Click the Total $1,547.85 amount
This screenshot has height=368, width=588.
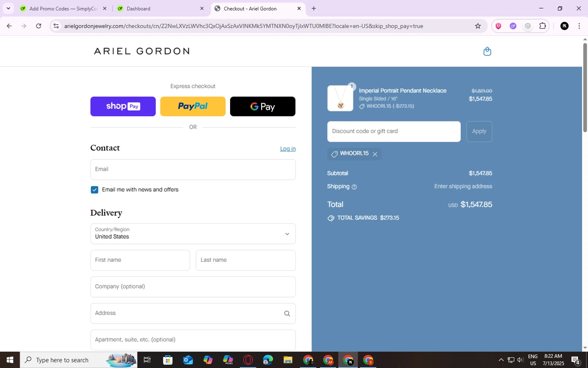(x=476, y=204)
